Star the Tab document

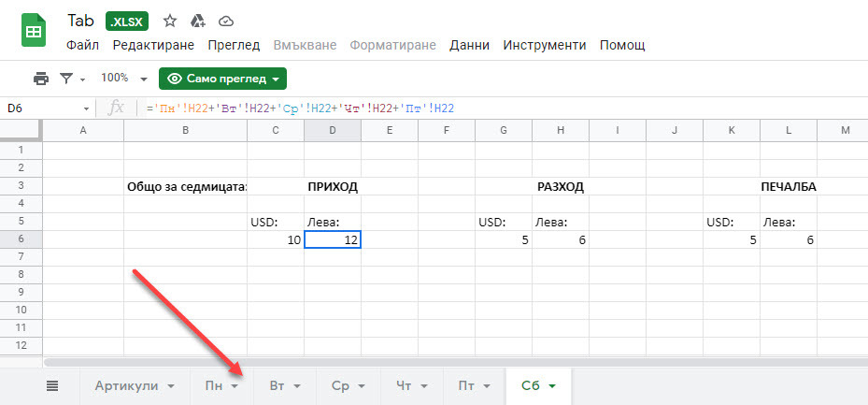coord(170,21)
